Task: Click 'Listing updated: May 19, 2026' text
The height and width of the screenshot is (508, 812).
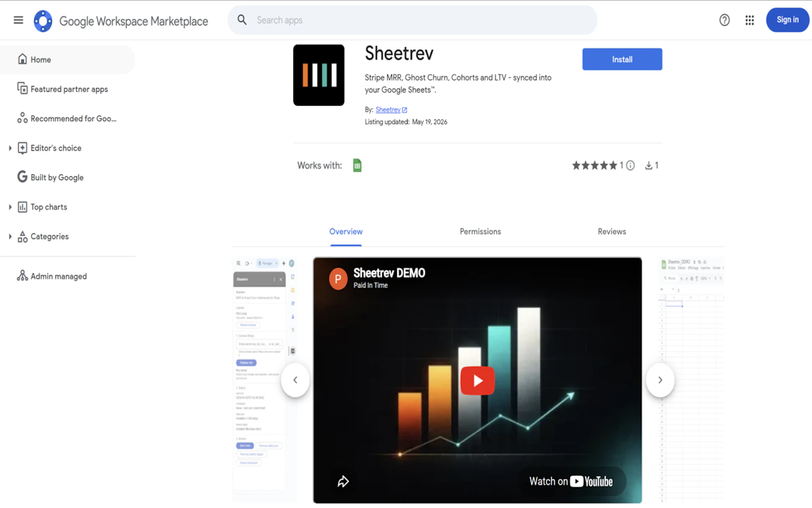Action: point(406,122)
